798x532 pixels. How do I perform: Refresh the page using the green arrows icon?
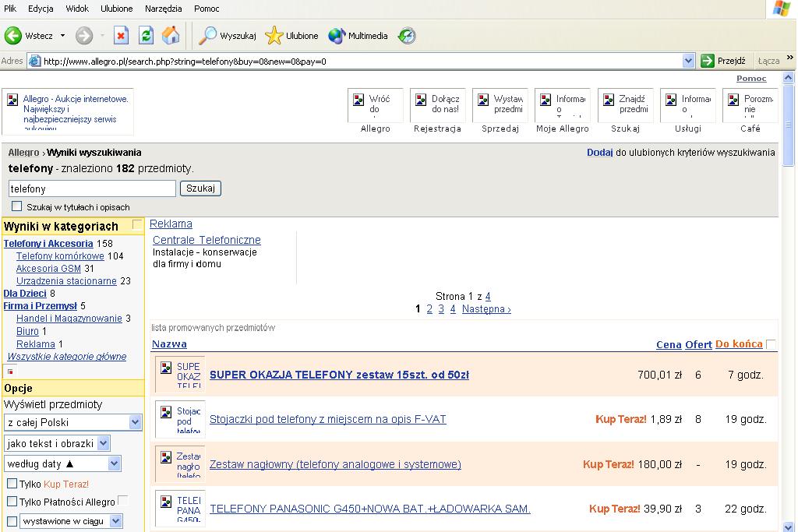coord(146,36)
